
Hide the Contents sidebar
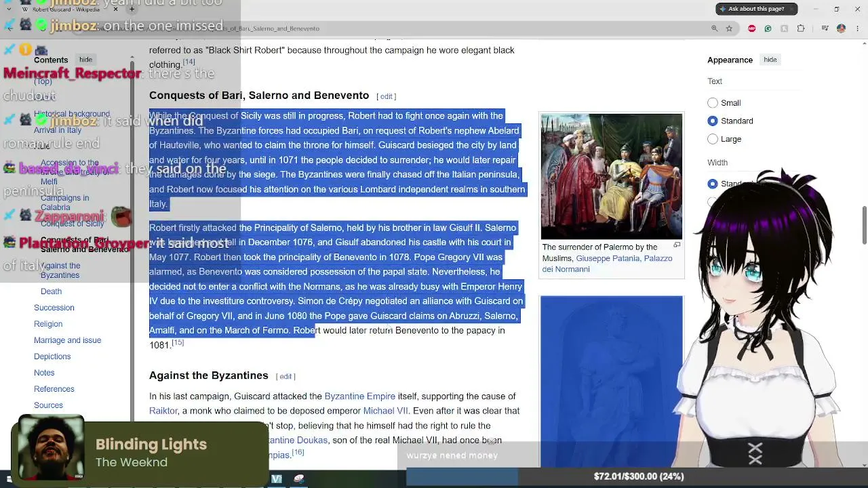click(85, 60)
